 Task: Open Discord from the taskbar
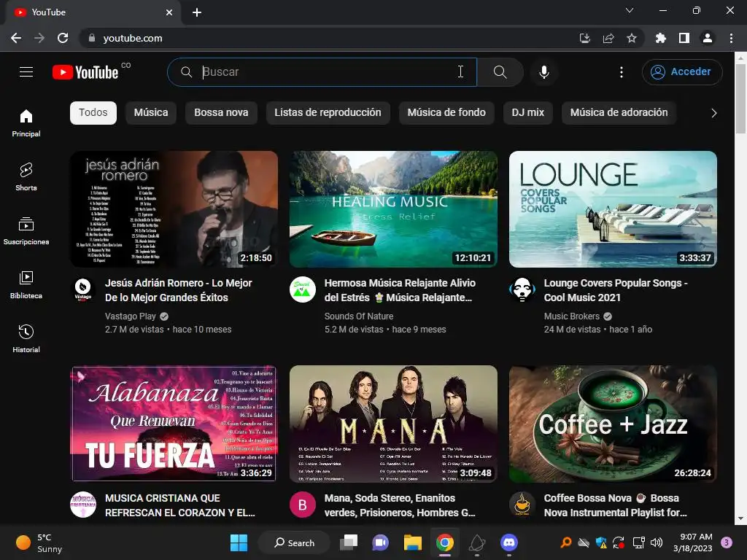click(x=508, y=542)
